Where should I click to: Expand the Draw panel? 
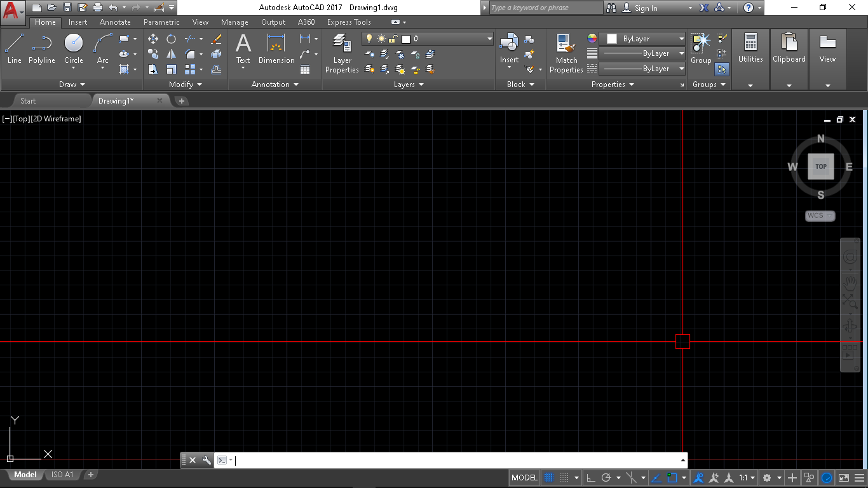(x=72, y=85)
